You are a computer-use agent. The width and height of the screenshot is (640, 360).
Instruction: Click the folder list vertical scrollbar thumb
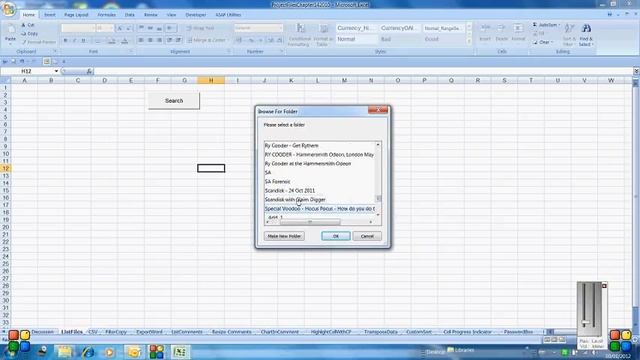point(378,198)
